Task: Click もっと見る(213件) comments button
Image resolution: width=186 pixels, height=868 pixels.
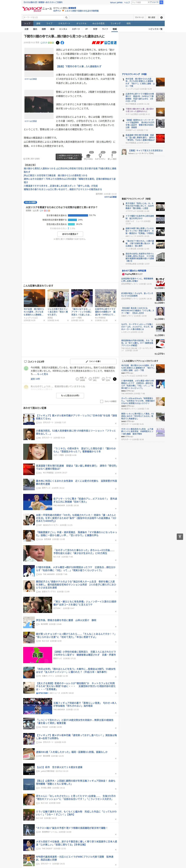Action: click(x=70, y=396)
